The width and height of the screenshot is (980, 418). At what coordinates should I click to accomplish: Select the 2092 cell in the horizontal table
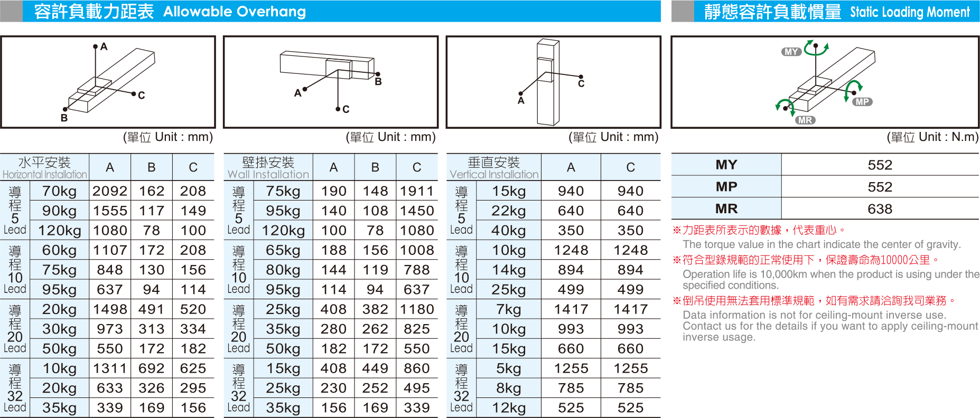(110, 191)
